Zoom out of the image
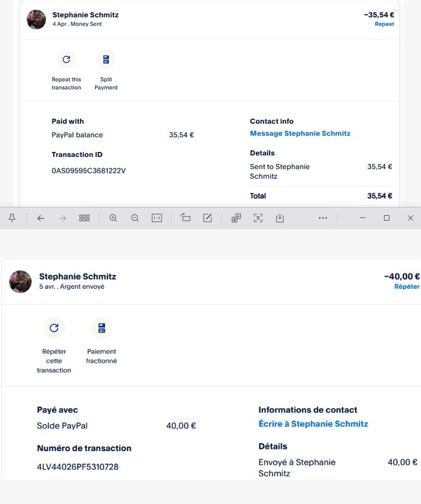Image resolution: width=421 pixels, height=504 pixels. coord(135,218)
